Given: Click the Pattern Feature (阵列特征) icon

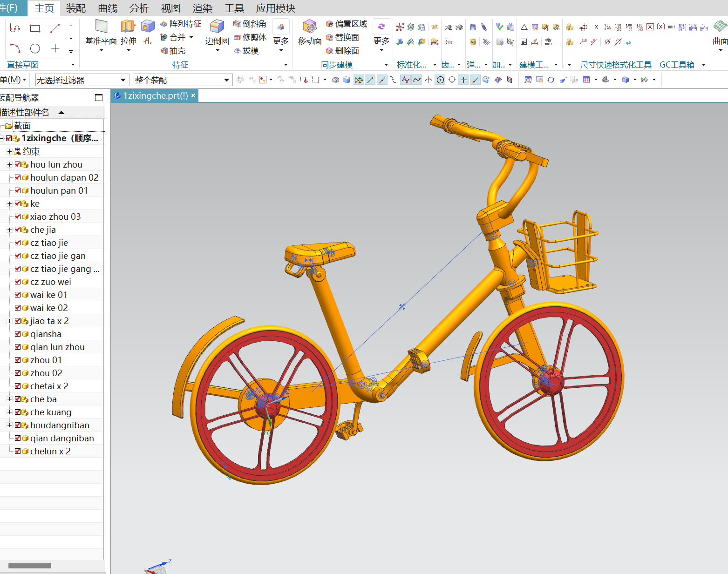Looking at the screenshot, I should (x=181, y=24).
